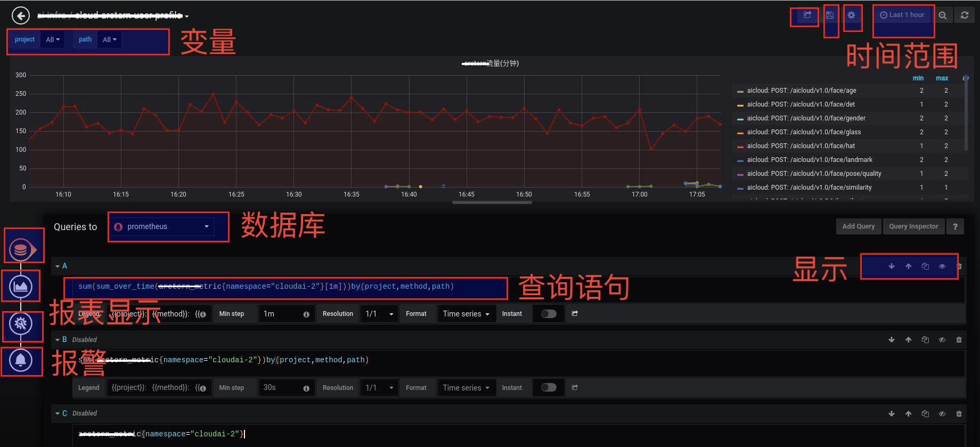This screenshot has width=980, height=447.
Task: Move query B down
Action: pos(892,340)
